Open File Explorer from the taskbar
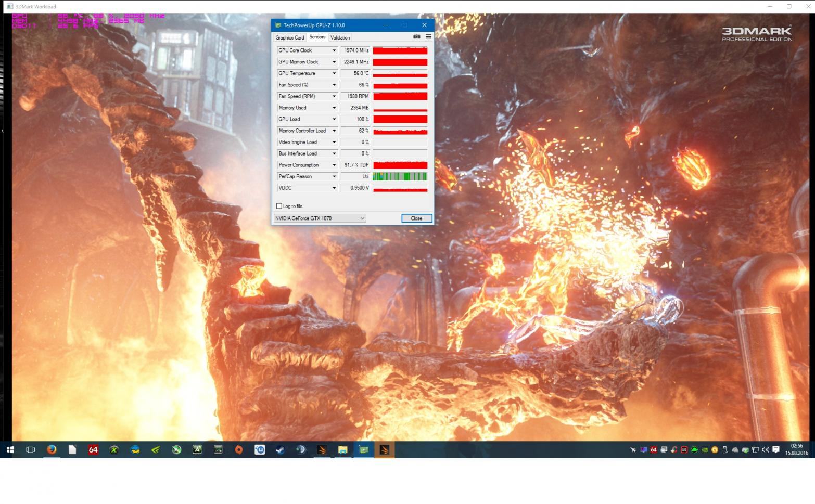Screen dimensions: 815x504 pos(343,450)
